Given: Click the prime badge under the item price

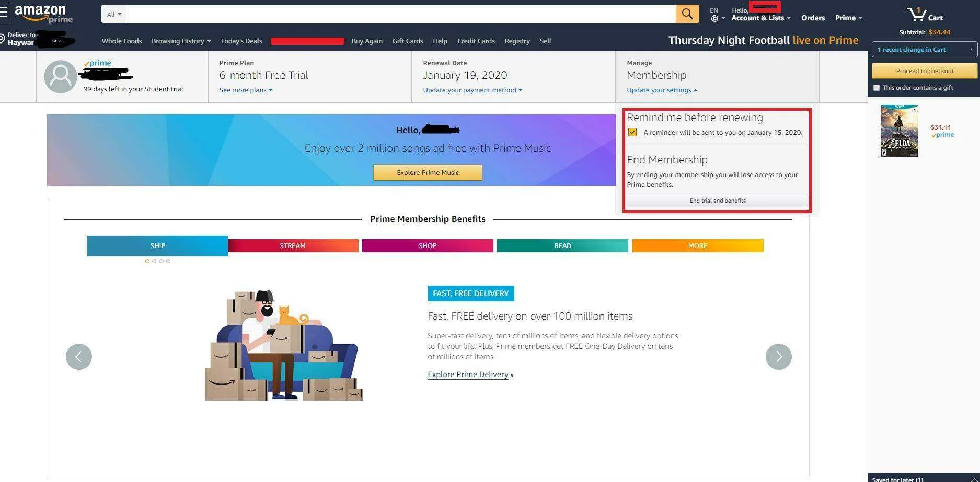Looking at the screenshot, I should [942, 135].
